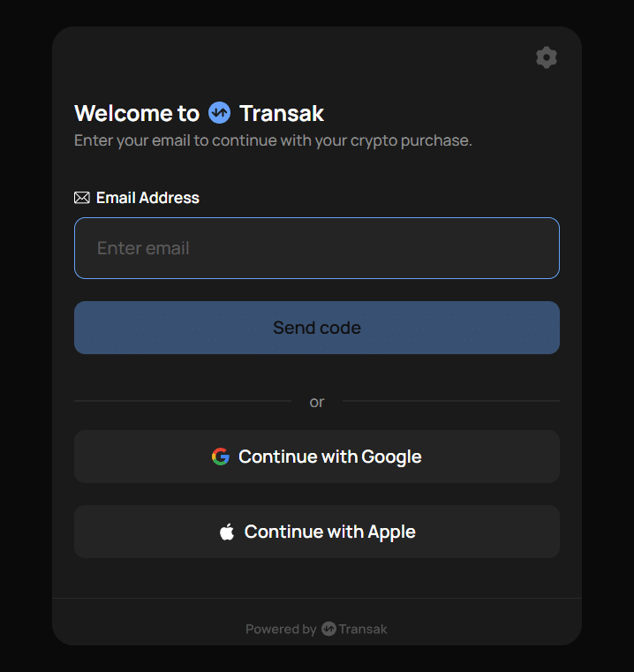Image resolution: width=634 pixels, height=672 pixels.
Task: Click the envelope icon next to Email Address
Action: coord(82,198)
